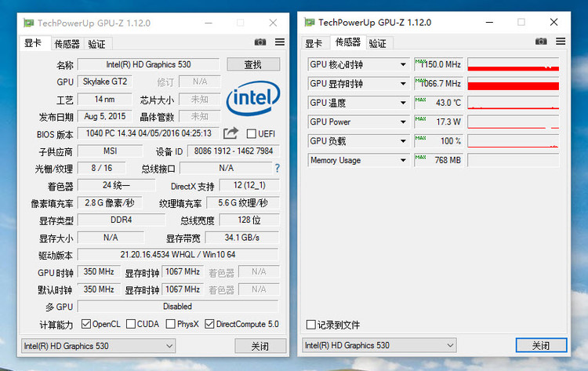Select the 显卡 tab in left window

coord(33,43)
